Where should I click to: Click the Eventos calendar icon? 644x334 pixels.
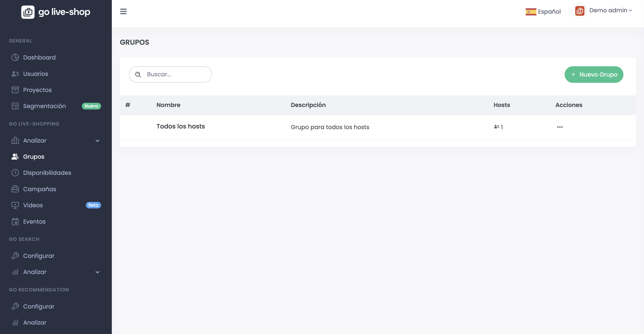(x=15, y=221)
